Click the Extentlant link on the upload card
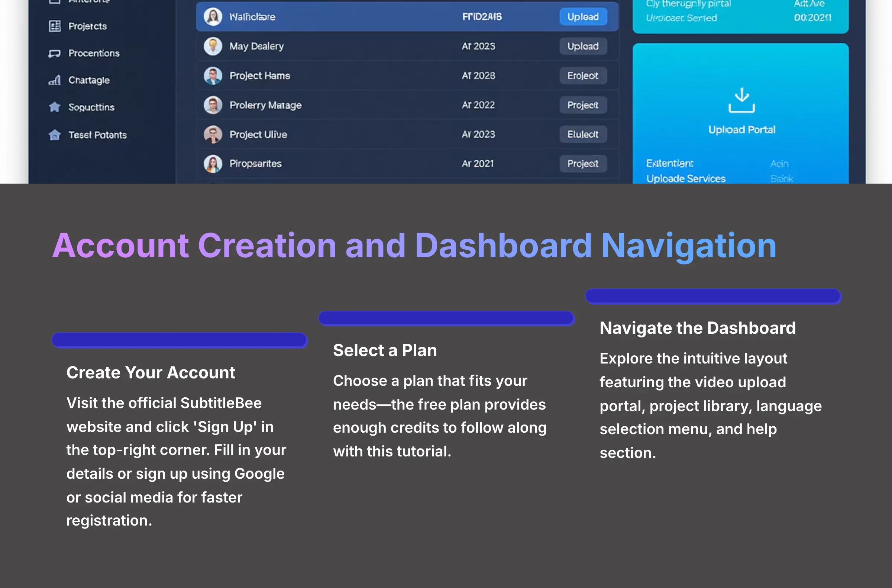892x588 pixels. point(669,163)
